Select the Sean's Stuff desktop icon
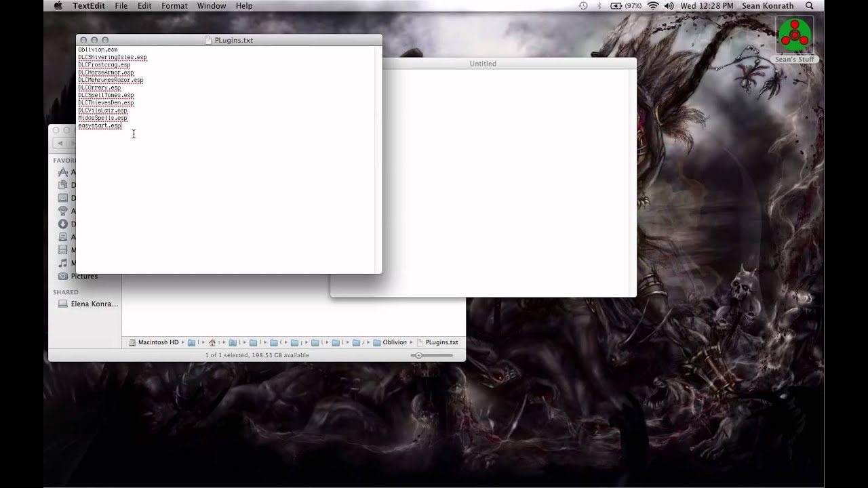Viewport: 868px width, 488px height. (795, 39)
